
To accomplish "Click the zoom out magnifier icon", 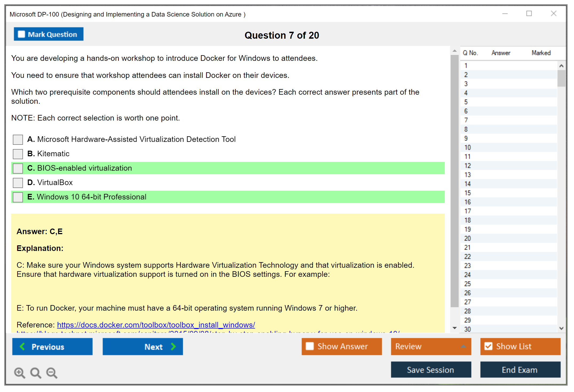I will click(x=52, y=373).
